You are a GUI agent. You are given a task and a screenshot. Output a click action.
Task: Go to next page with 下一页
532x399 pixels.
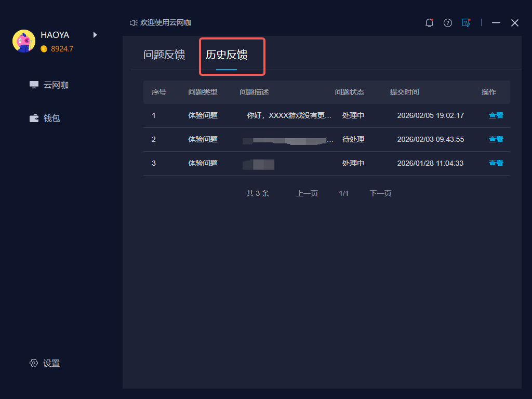click(380, 193)
